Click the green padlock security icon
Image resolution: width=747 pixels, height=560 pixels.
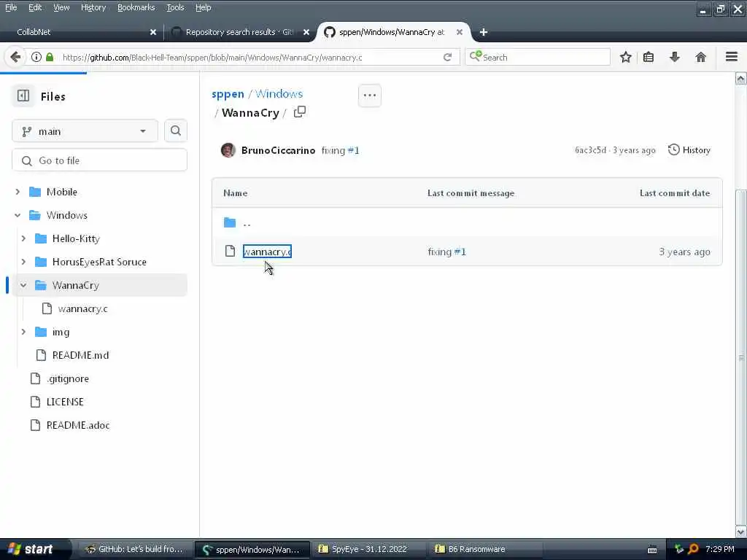[50, 57]
